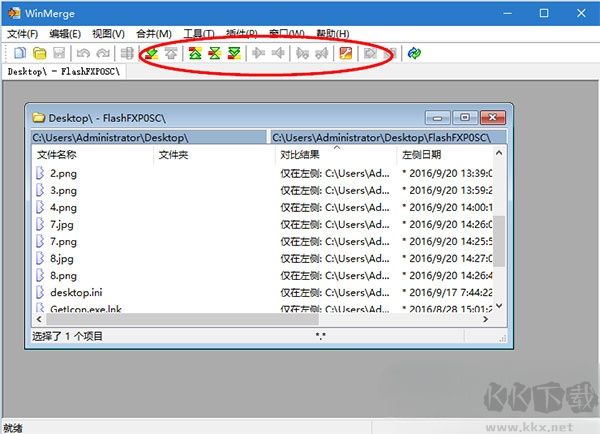The height and width of the screenshot is (434, 600).
Task: Click vertical scrollbar down arrow in file list
Action: point(499,306)
